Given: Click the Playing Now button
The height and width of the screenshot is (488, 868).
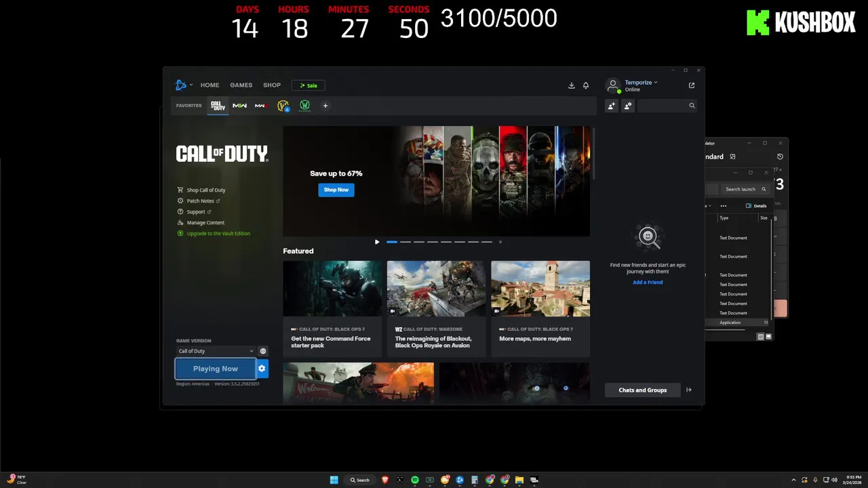Looking at the screenshot, I should pyautogui.click(x=216, y=369).
